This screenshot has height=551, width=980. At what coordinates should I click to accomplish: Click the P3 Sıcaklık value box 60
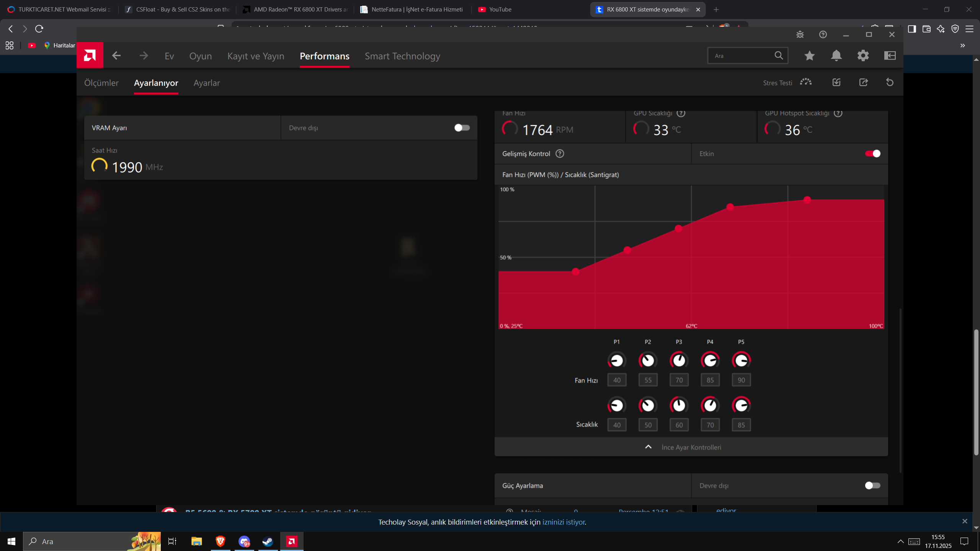(679, 425)
